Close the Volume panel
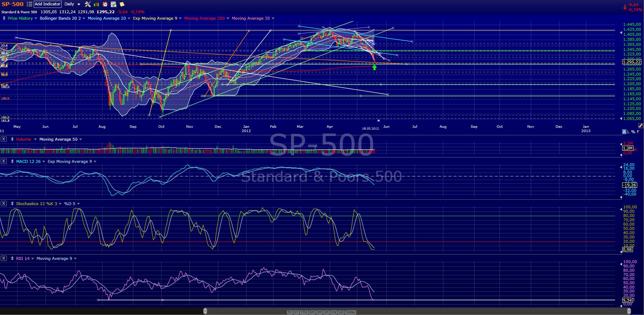 4,139
